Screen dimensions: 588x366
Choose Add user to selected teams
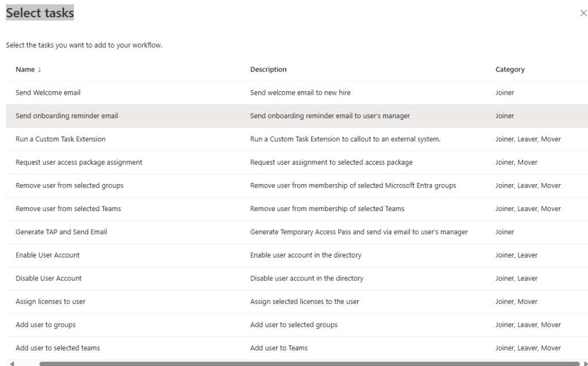(57, 348)
